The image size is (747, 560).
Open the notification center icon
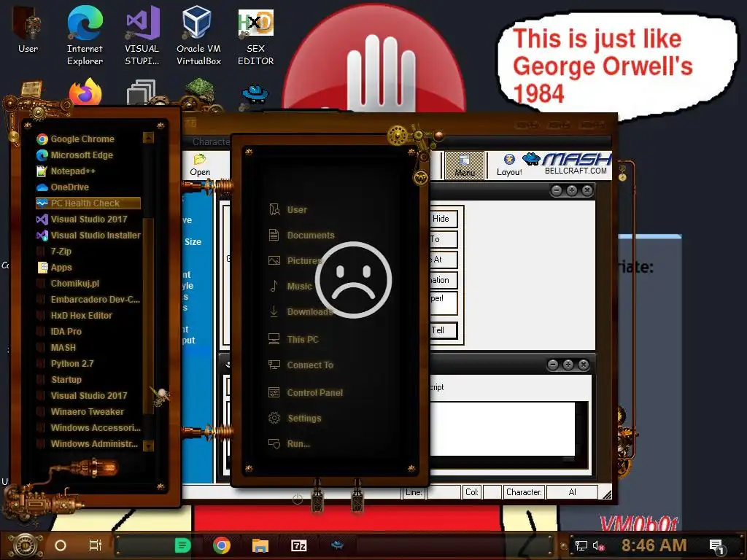tap(716, 546)
